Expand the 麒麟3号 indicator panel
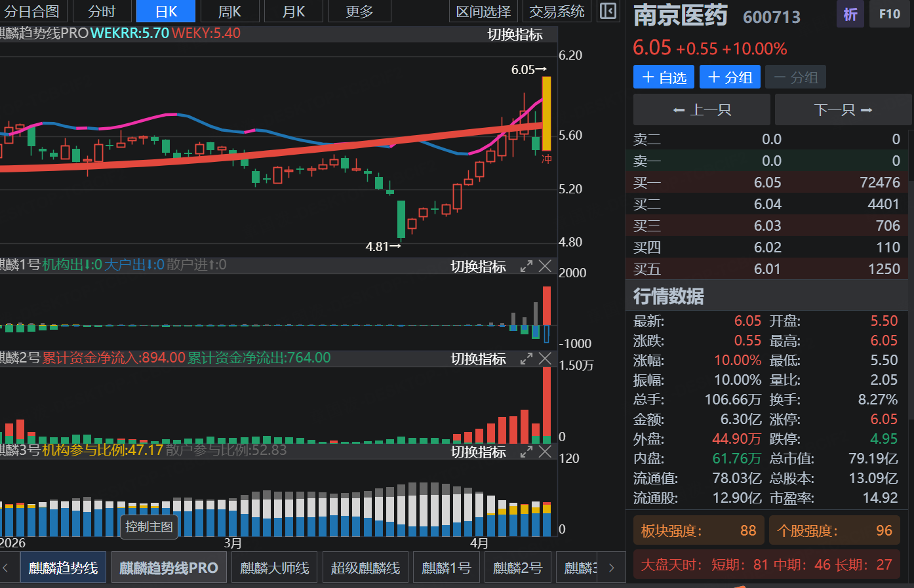 526,452
